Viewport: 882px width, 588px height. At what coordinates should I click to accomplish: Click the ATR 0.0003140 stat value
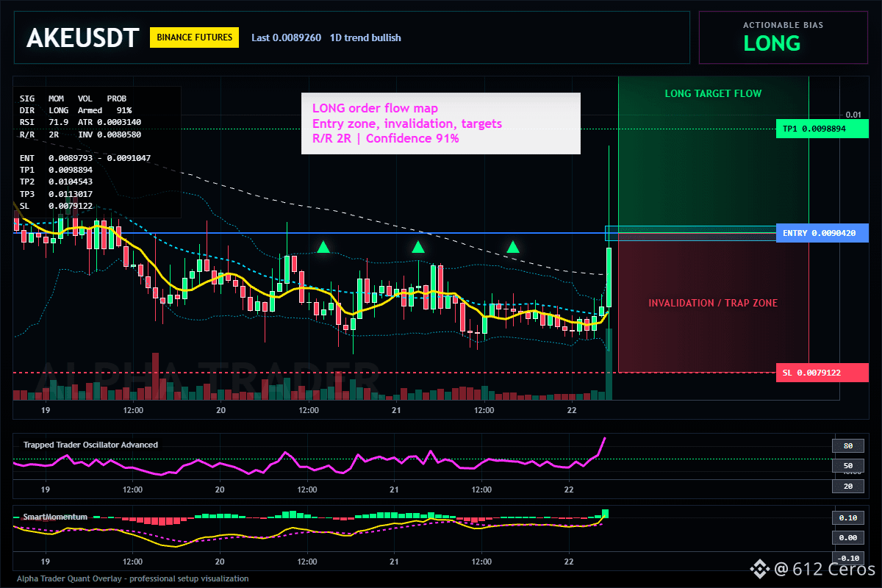point(110,121)
